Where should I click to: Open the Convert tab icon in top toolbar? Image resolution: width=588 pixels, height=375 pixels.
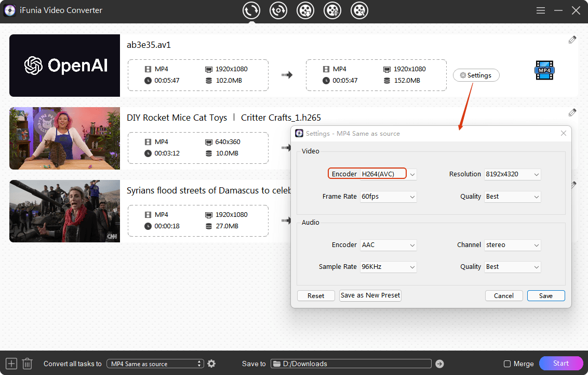click(x=251, y=10)
